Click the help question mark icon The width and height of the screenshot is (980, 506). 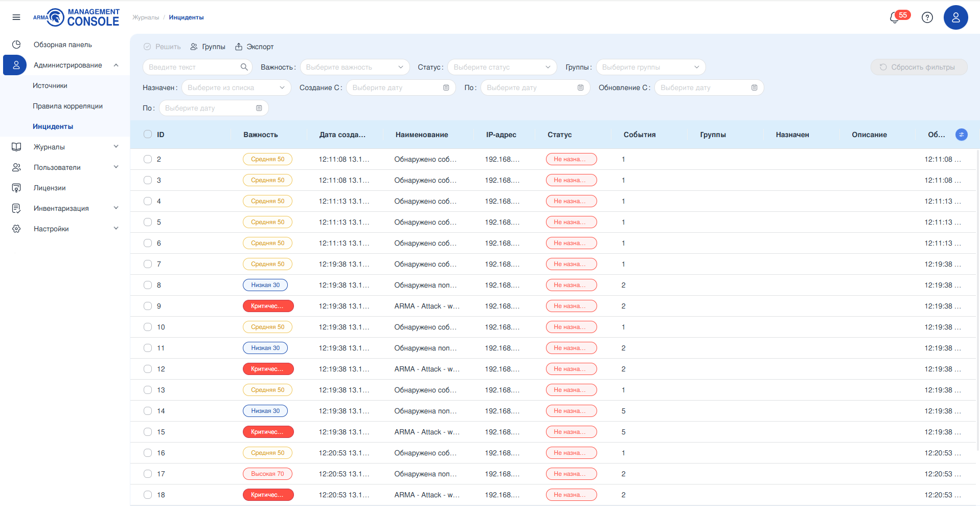927,17
